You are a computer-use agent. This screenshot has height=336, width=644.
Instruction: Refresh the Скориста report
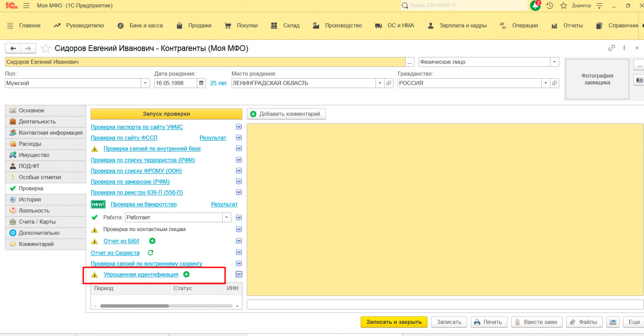coord(151,253)
